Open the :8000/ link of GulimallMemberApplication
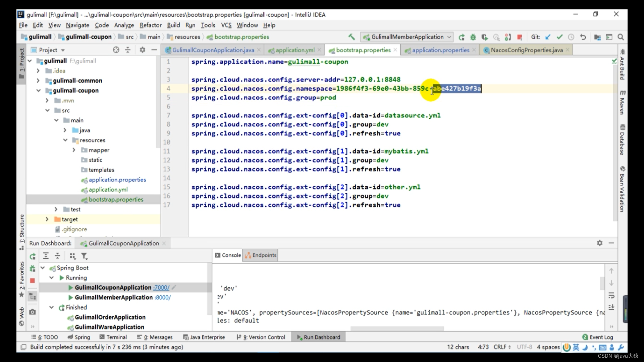Screen dimensions: 644x362 click(163, 298)
